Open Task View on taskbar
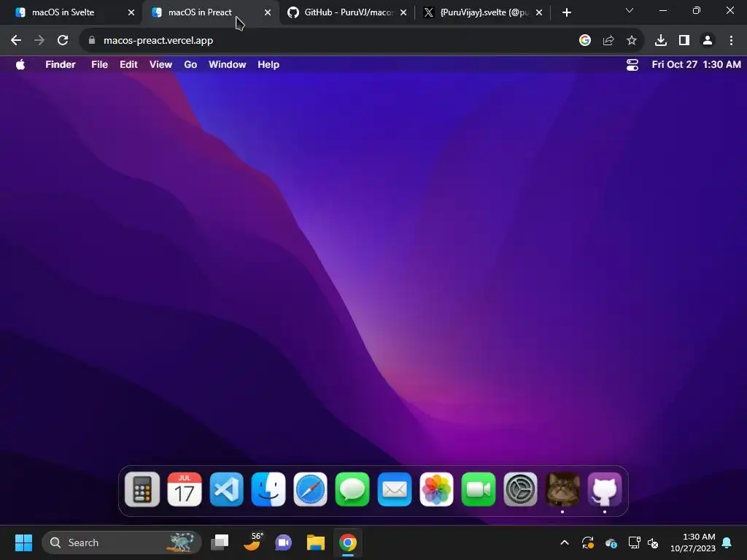 click(220, 542)
